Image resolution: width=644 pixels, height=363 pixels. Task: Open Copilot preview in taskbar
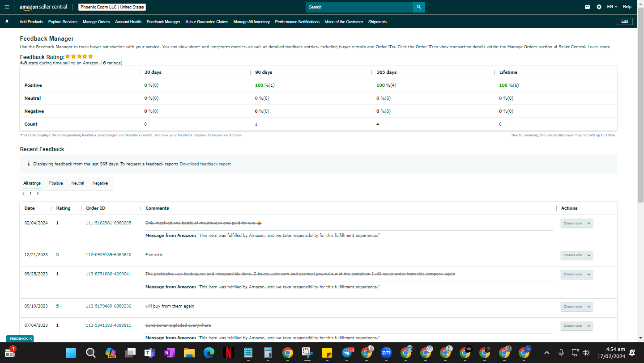pos(111,353)
